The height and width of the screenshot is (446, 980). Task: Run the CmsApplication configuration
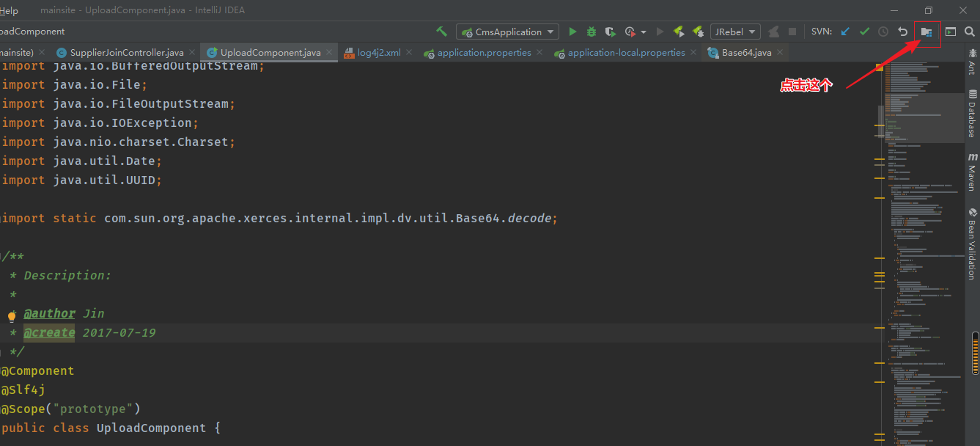[572, 32]
